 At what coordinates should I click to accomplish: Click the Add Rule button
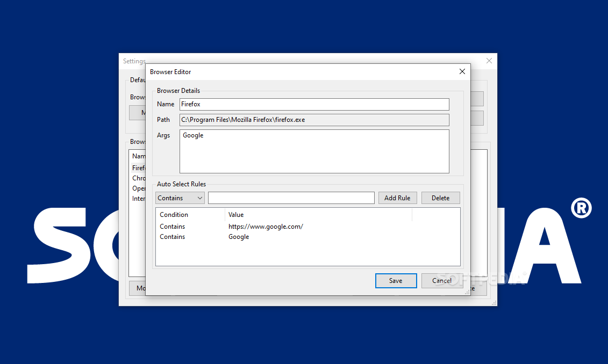click(397, 198)
